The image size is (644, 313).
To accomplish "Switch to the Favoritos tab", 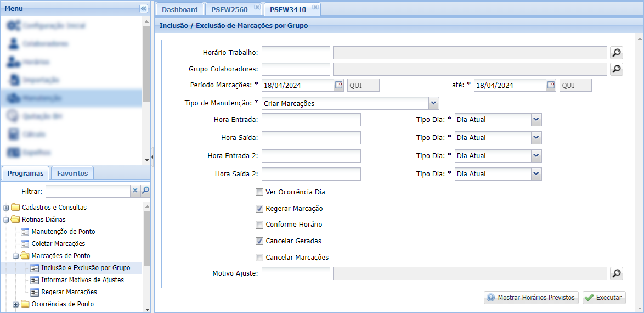I will pyautogui.click(x=72, y=173).
